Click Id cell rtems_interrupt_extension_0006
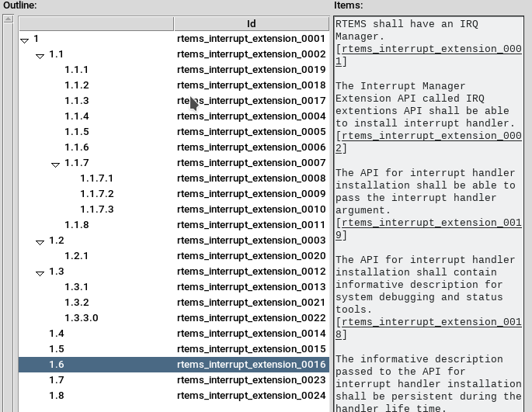 [252, 147]
